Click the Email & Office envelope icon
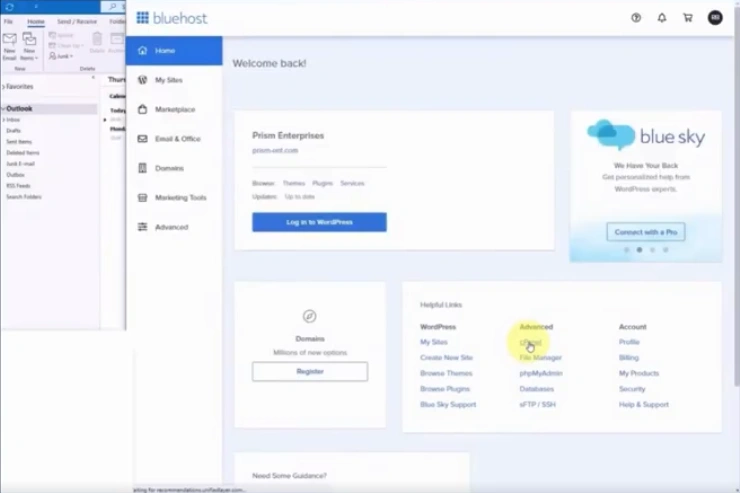Viewport: 740px width, 493px height. pyautogui.click(x=143, y=139)
